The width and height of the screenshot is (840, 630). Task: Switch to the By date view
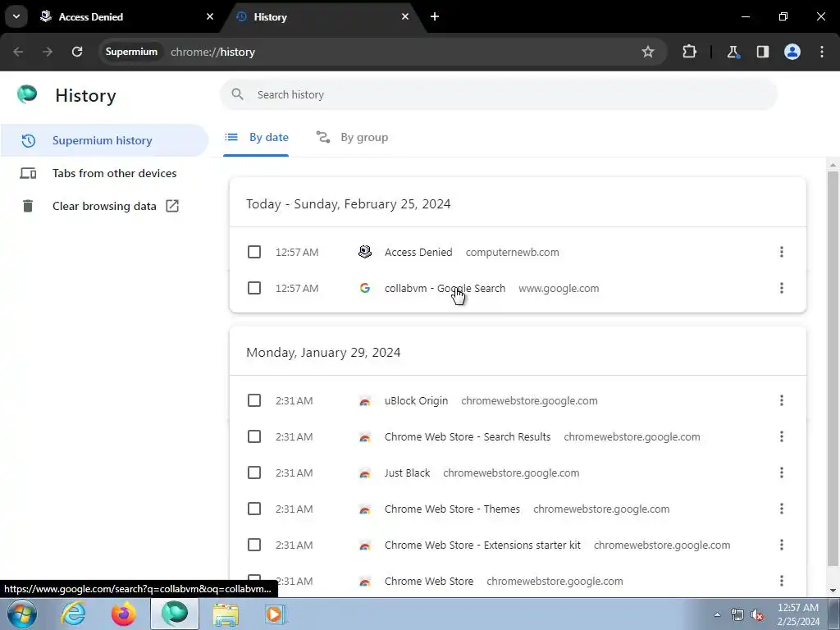pyautogui.click(x=256, y=137)
